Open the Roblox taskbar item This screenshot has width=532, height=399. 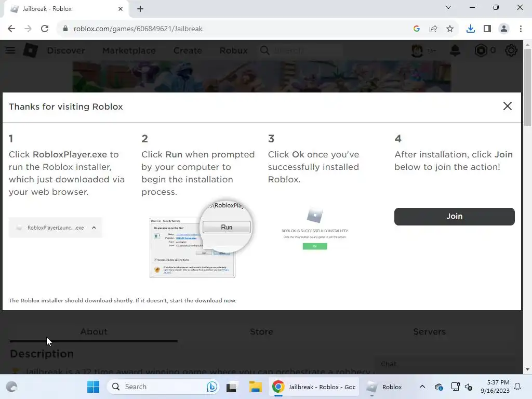384,387
